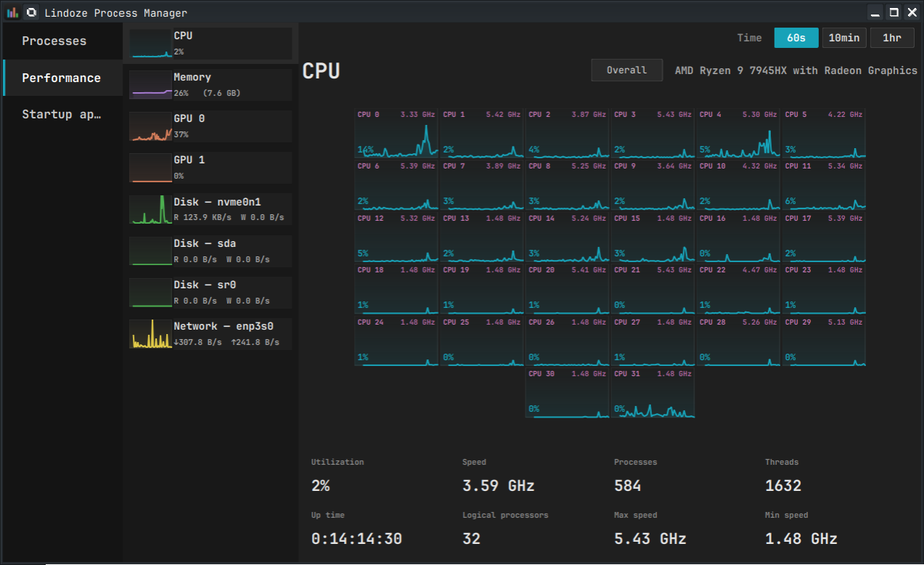This screenshot has width=924, height=565.
Task: Click the Up time value '0:14:14:30'
Action: 356,539
